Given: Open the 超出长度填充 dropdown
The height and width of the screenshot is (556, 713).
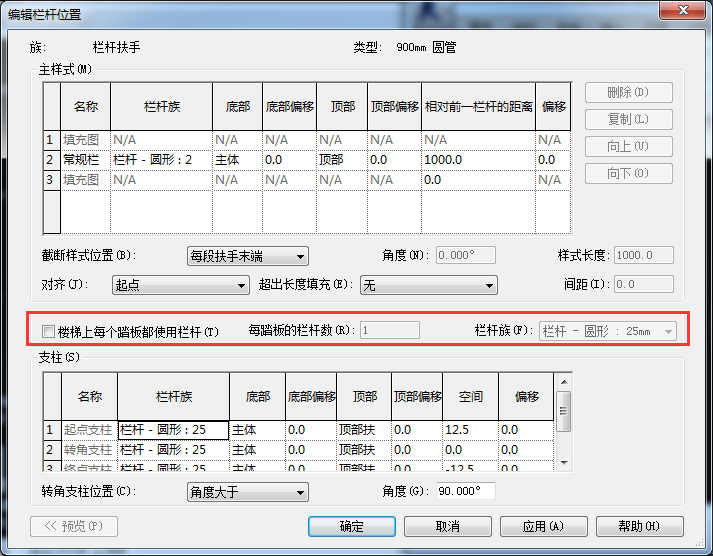Looking at the screenshot, I should pyautogui.click(x=428, y=286).
